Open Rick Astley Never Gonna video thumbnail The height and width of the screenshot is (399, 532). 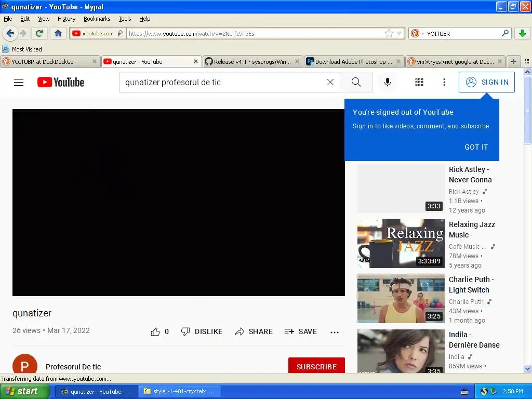[x=401, y=189]
